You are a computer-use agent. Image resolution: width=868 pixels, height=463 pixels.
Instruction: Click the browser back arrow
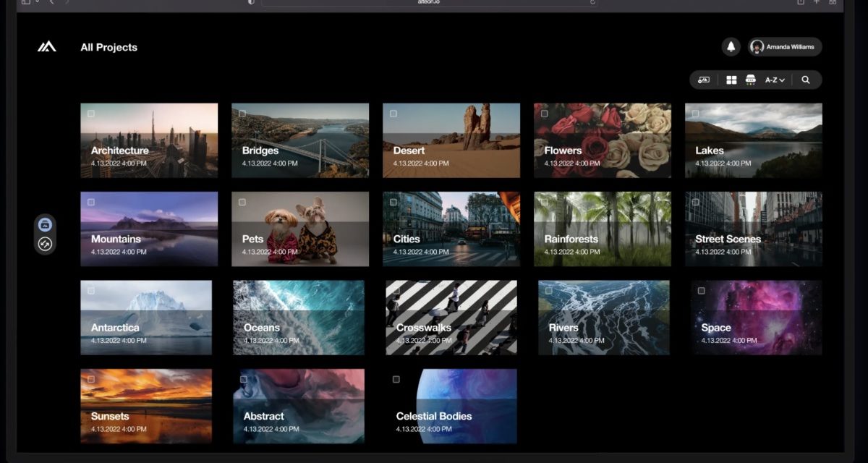(51, 2)
